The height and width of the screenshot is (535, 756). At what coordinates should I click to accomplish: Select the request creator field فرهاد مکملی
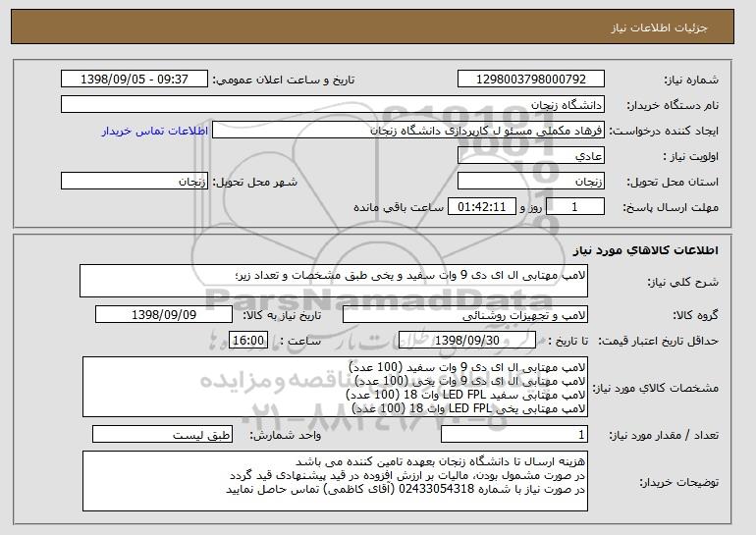(x=408, y=131)
